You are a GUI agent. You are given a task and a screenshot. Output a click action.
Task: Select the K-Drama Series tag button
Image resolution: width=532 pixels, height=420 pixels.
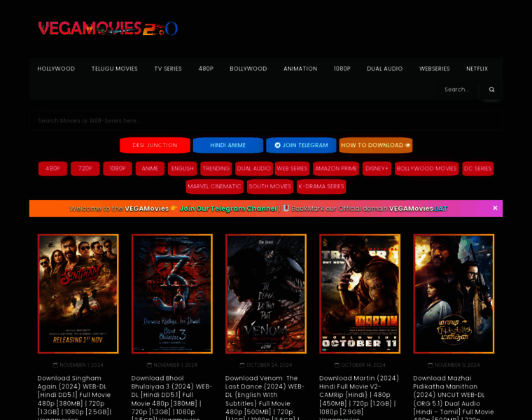point(321,187)
